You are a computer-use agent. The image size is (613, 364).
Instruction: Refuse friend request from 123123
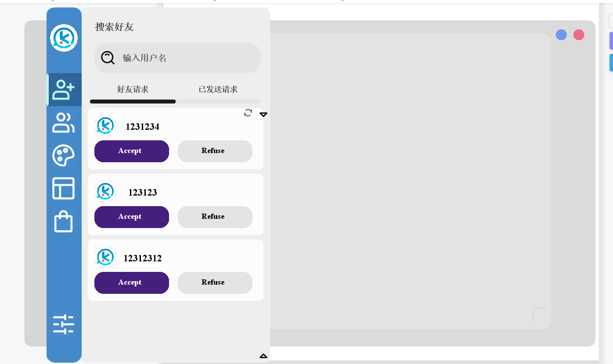(215, 217)
